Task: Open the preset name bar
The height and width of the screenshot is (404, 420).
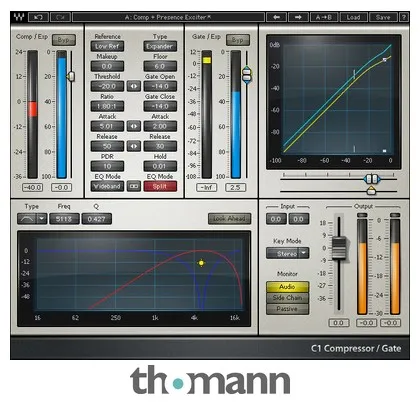Action: [x=168, y=17]
